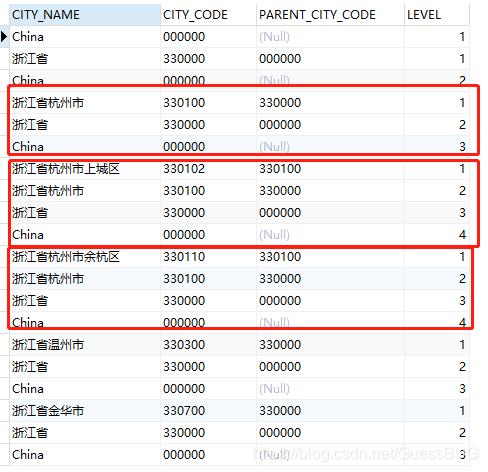Click the 浙江省 name cell with LEVEL 1
488x472 pixels.
point(85,59)
